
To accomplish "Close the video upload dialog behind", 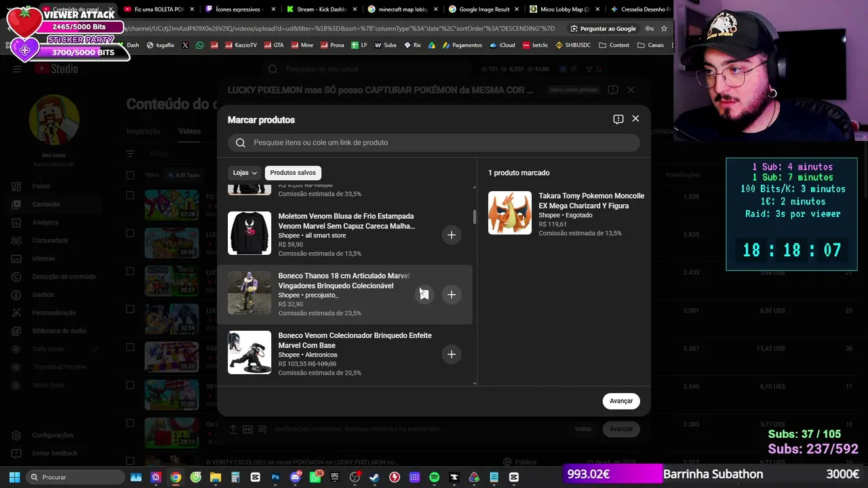I will 631,89.
